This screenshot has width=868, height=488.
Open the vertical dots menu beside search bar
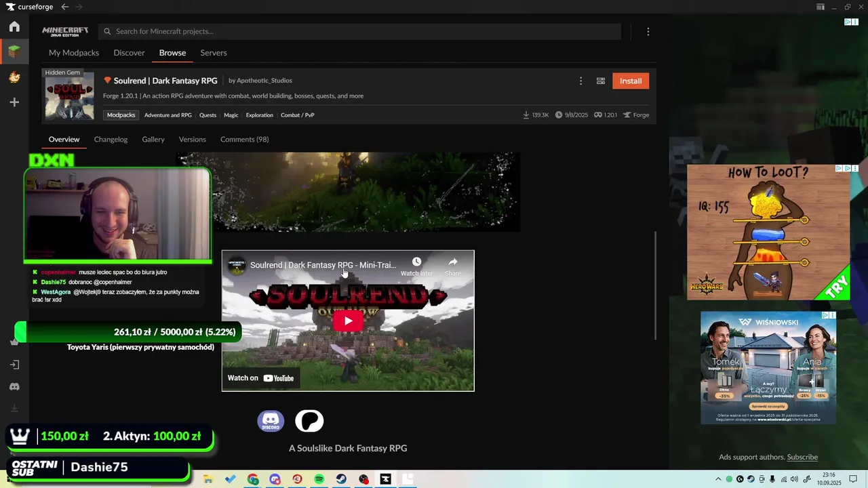tap(648, 32)
